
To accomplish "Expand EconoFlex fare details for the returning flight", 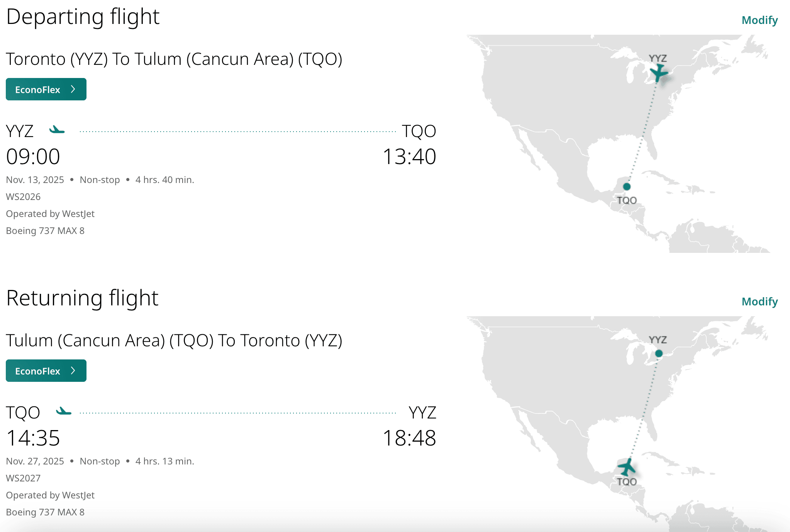I will (x=46, y=371).
